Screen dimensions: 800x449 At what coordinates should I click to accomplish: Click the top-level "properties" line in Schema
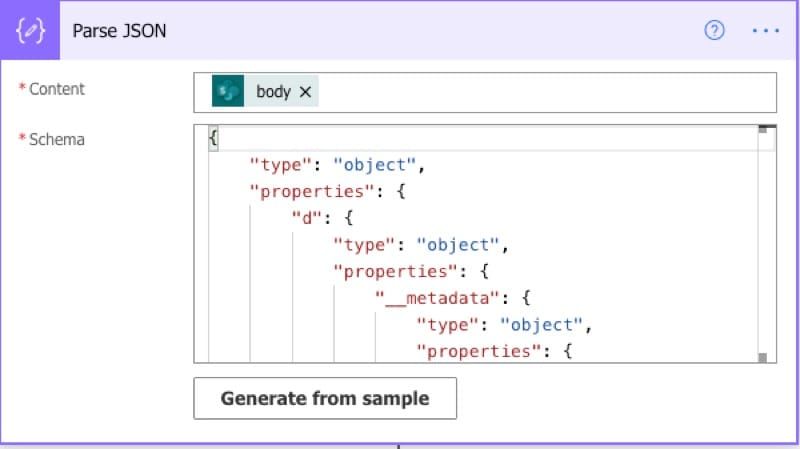coord(323,191)
